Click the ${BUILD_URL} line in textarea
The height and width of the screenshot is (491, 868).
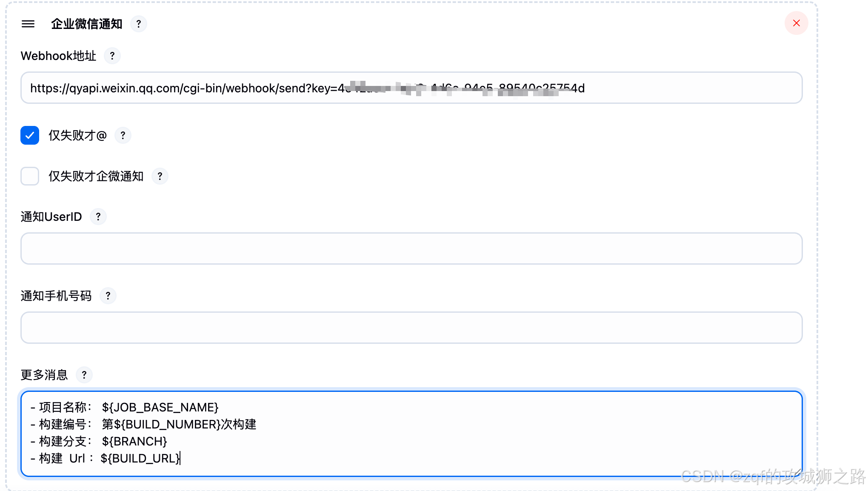[140, 459]
